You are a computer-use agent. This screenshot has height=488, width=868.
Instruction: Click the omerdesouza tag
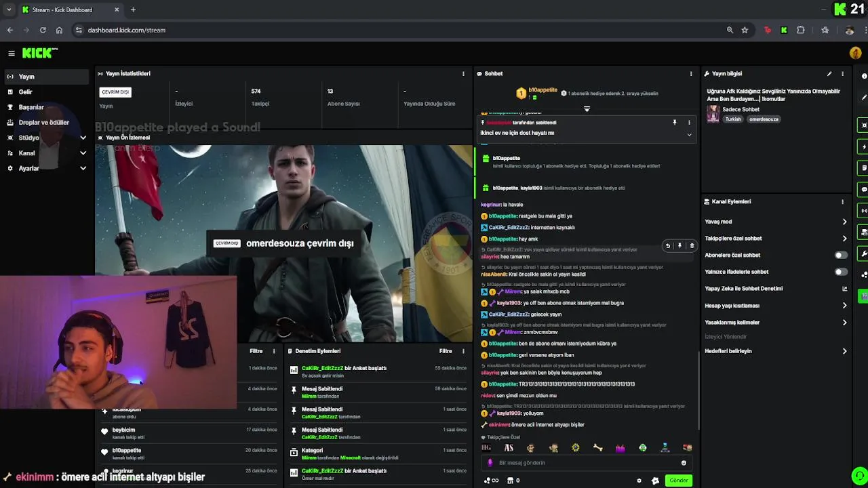(764, 119)
